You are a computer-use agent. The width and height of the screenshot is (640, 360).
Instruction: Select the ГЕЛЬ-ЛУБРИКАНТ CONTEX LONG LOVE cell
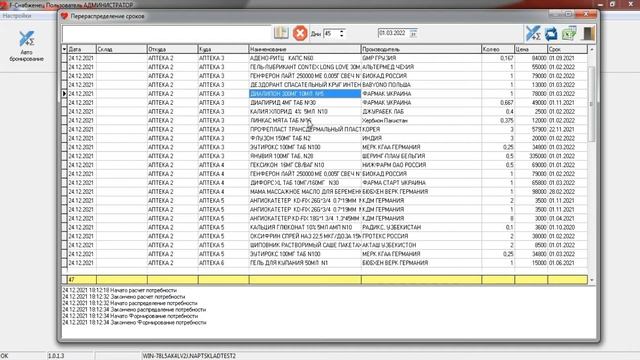305,67
